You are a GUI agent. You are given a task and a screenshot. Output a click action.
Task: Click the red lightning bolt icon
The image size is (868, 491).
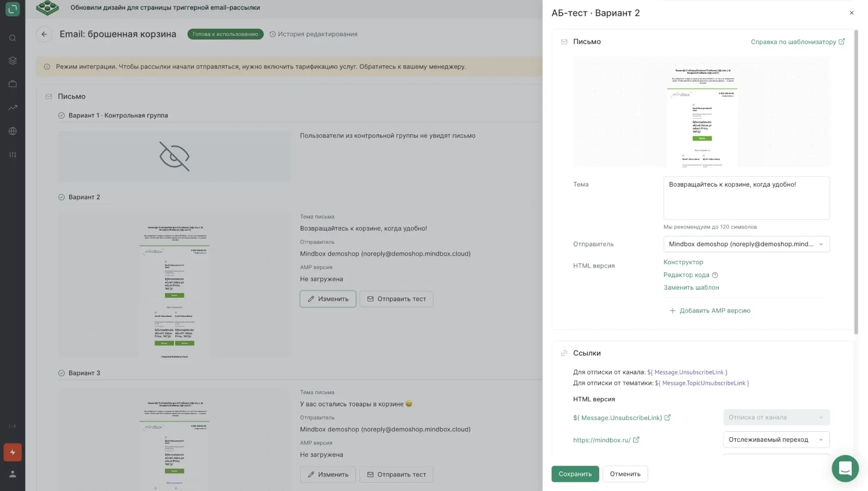tap(12, 452)
